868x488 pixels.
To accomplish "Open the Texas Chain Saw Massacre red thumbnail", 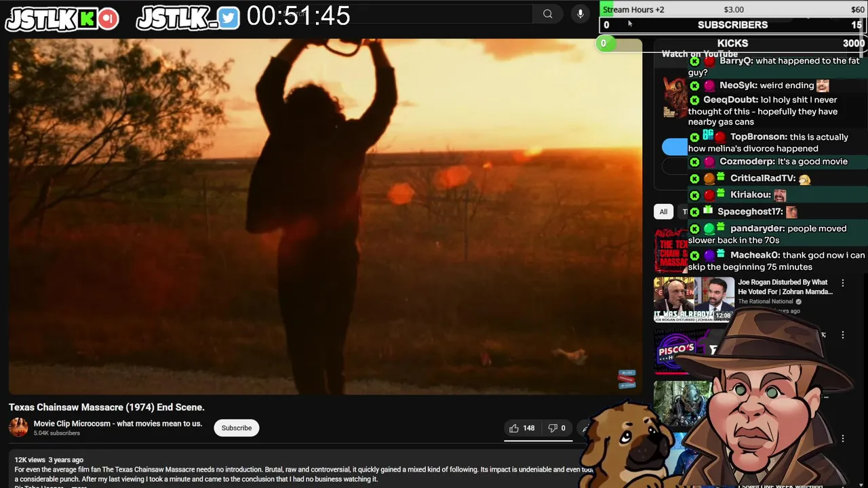I will click(671, 249).
